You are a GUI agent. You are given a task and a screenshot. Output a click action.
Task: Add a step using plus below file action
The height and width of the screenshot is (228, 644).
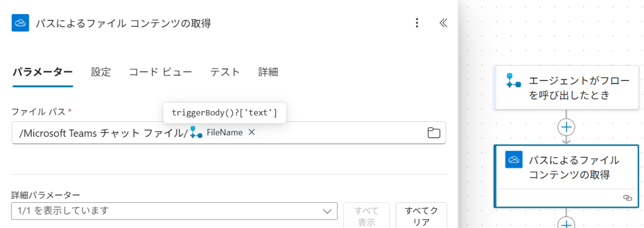567,223
